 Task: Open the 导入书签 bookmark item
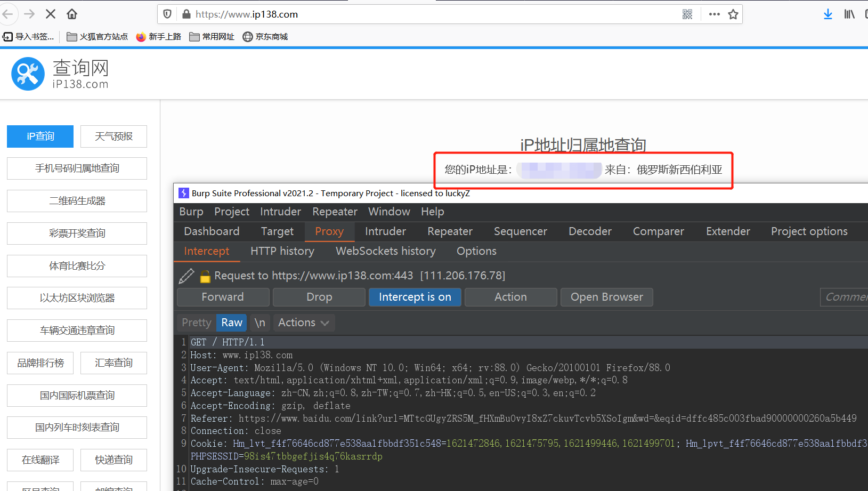(28, 37)
